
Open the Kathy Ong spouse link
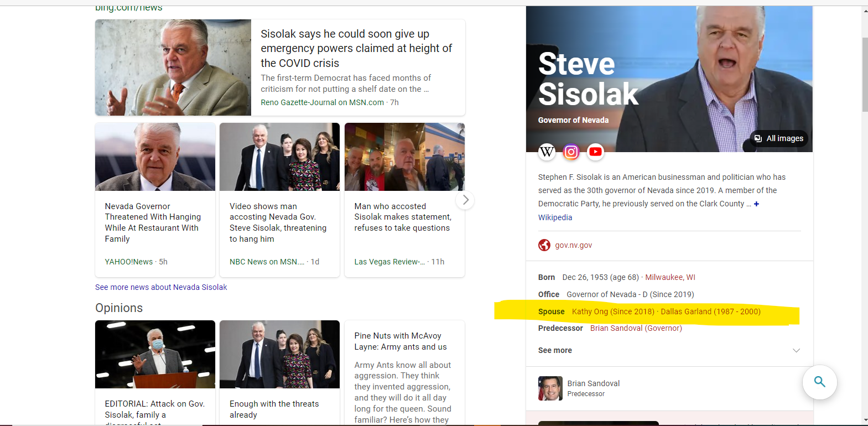click(613, 311)
